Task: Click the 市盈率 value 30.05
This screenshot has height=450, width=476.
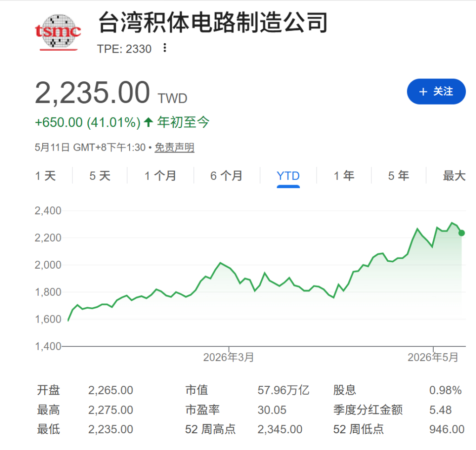Action: (272, 410)
